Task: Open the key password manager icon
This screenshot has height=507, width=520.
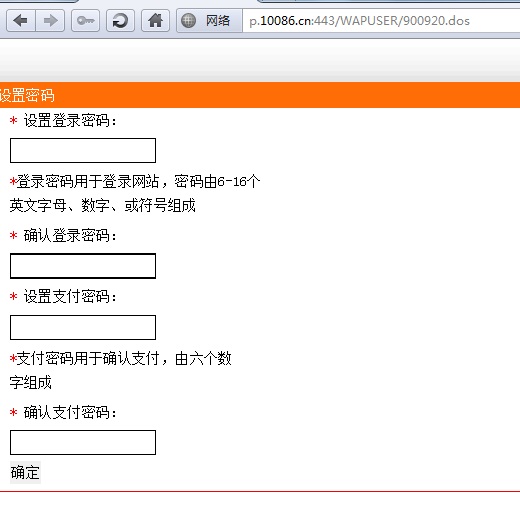Action: [86, 21]
